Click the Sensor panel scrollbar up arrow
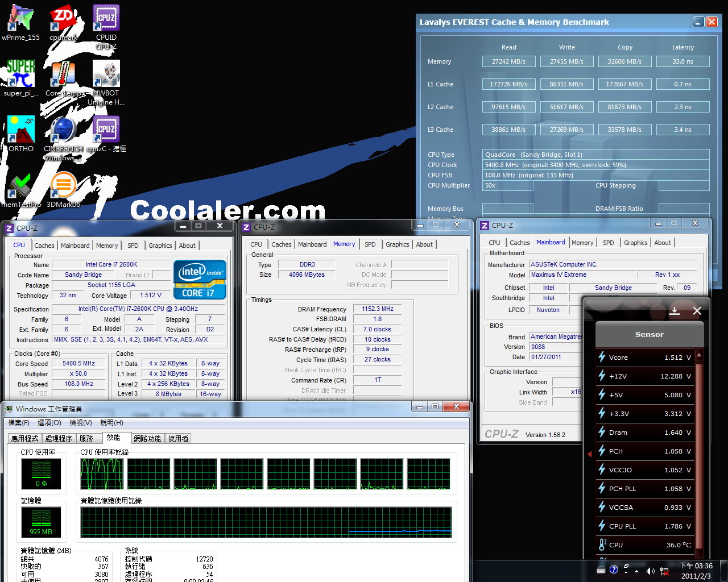This screenshot has height=582, width=728. tap(699, 355)
